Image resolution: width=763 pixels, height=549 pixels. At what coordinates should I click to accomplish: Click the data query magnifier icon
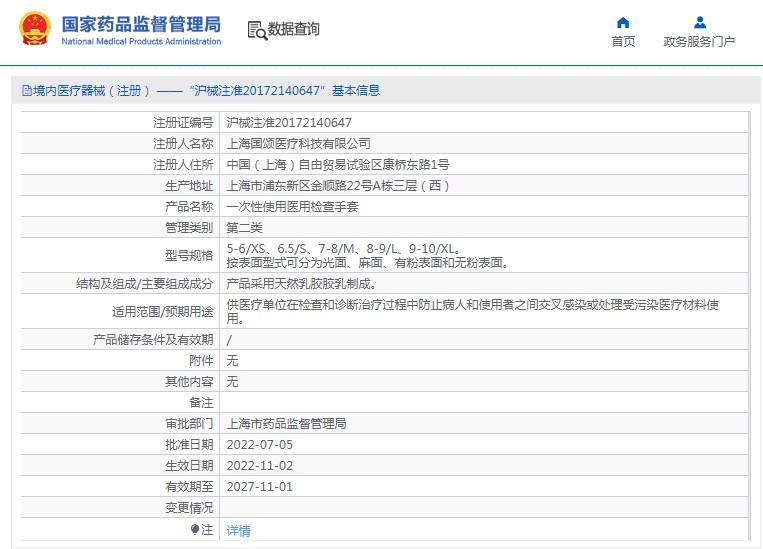pyautogui.click(x=257, y=30)
